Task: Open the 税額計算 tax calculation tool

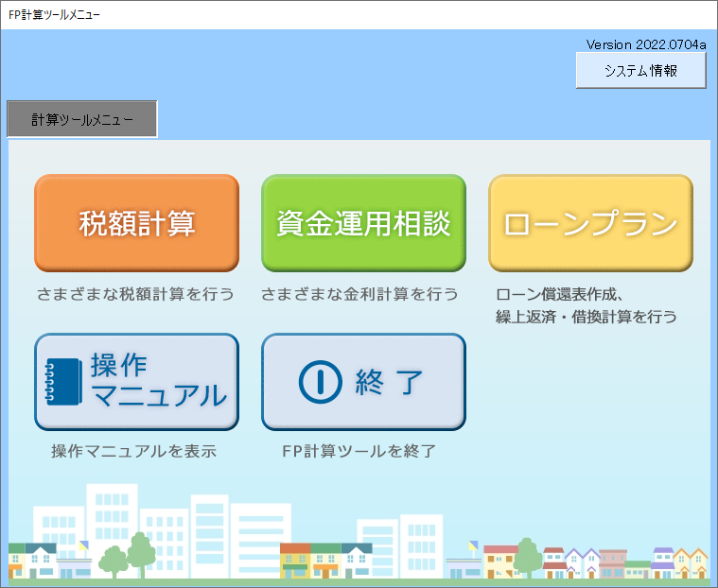Action: [x=136, y=224]
